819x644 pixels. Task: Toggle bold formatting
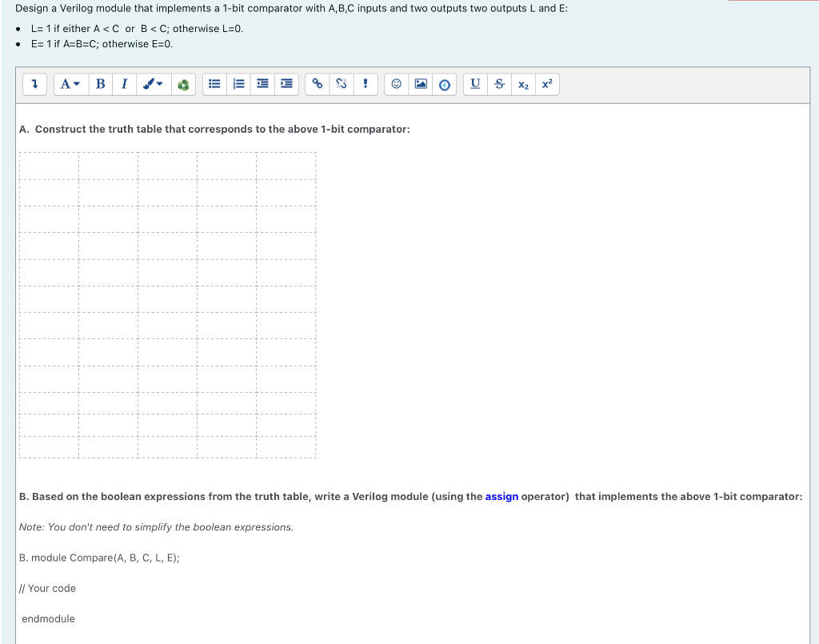[100, 84]
